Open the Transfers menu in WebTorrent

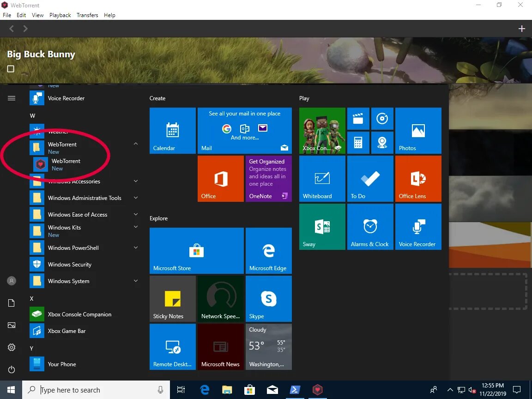[x=87, y=15]
